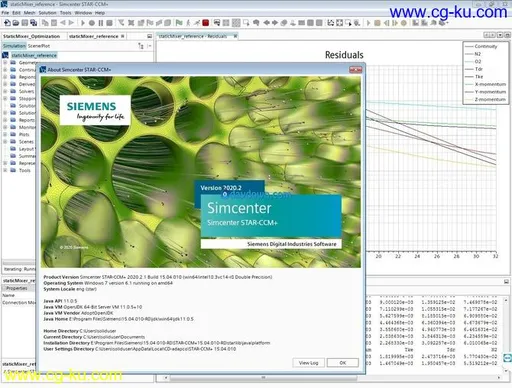Image resolution: width=512 pixels, height=388 pixels.
Task: Expand the Stopping Criteria tree node
Action: tap(5, 98)
